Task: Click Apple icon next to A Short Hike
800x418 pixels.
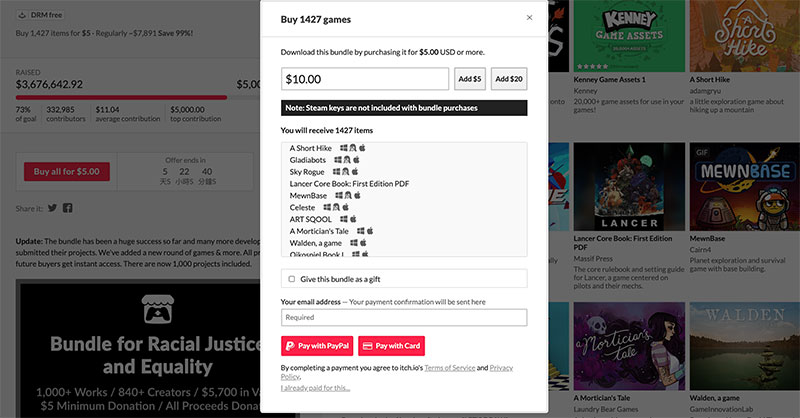Action: point(362,148)
